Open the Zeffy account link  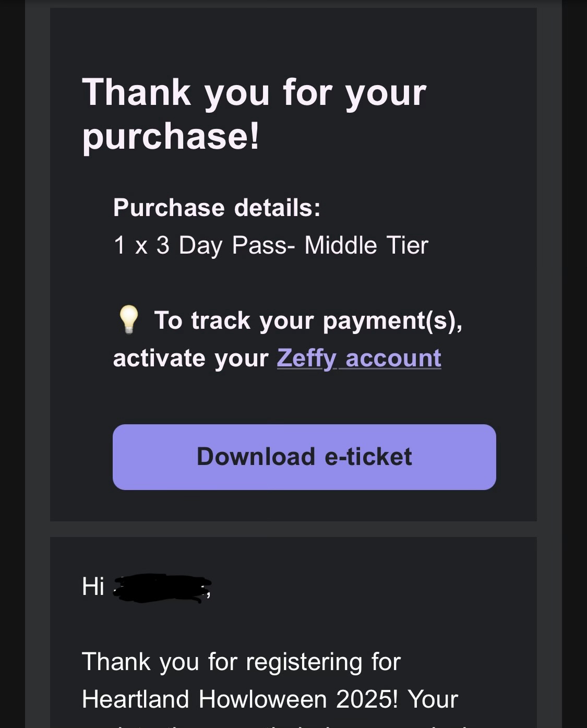pyautogui.click(x=359, y=358)
